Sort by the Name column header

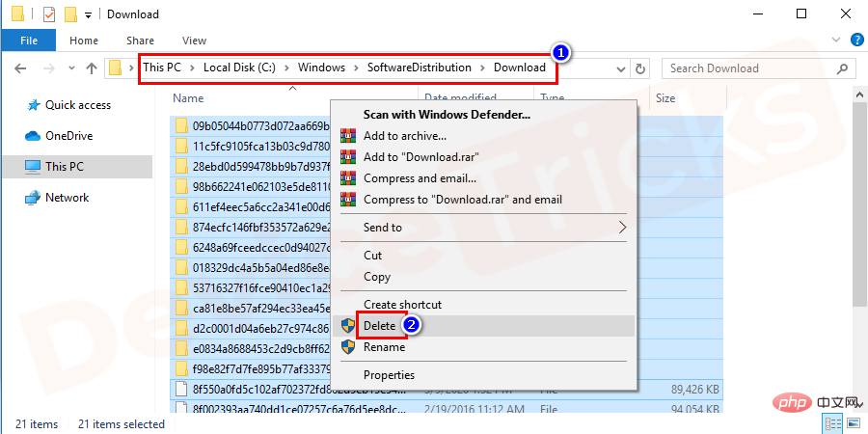188,98
